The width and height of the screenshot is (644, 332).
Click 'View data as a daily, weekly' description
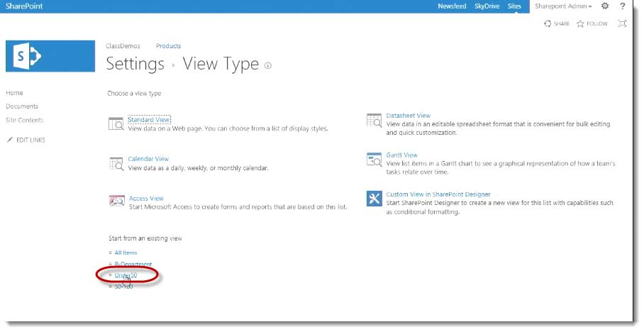click(198, 168)
